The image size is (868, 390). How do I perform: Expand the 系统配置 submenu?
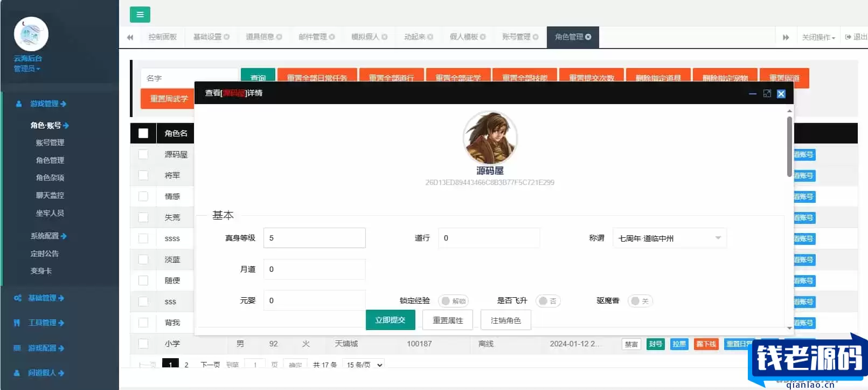pyautogui.click(x=48, y=236)
